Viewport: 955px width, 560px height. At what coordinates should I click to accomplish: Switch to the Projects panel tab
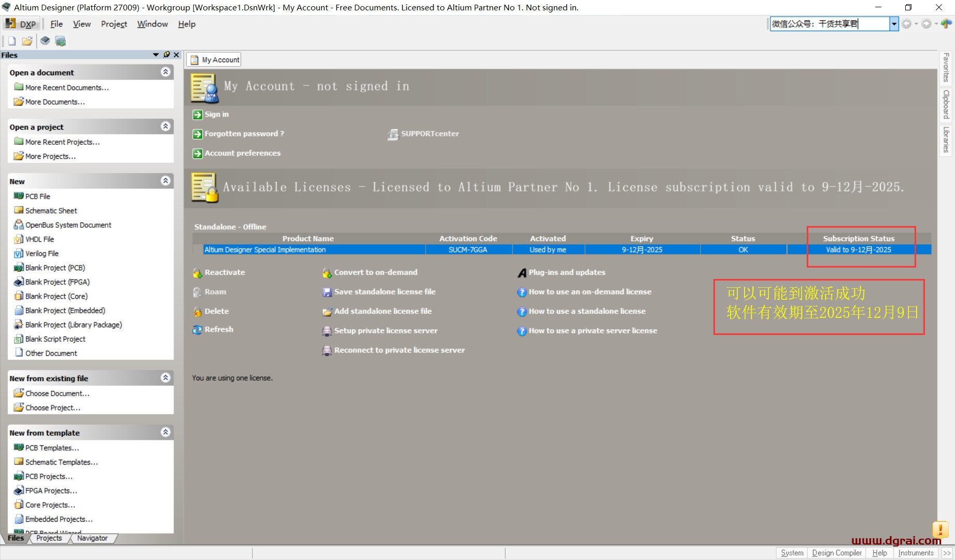click(49, 538)
